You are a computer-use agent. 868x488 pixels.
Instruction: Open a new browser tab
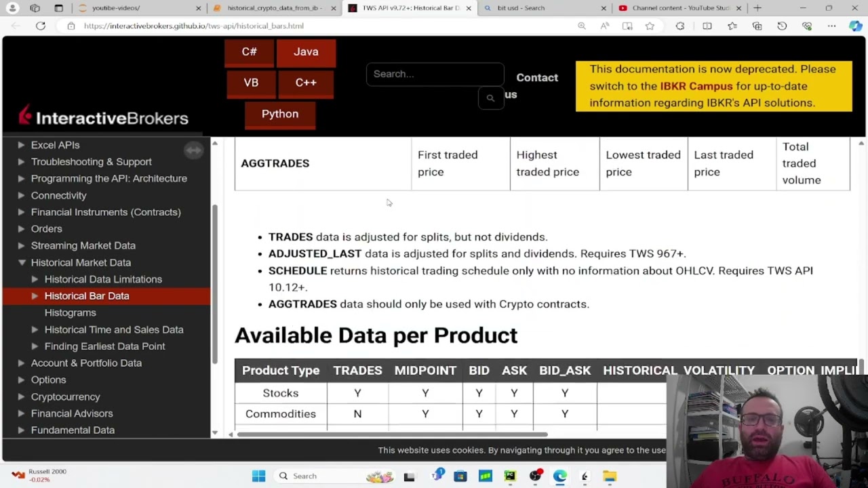pyautogui.click(x=757, y=8)
